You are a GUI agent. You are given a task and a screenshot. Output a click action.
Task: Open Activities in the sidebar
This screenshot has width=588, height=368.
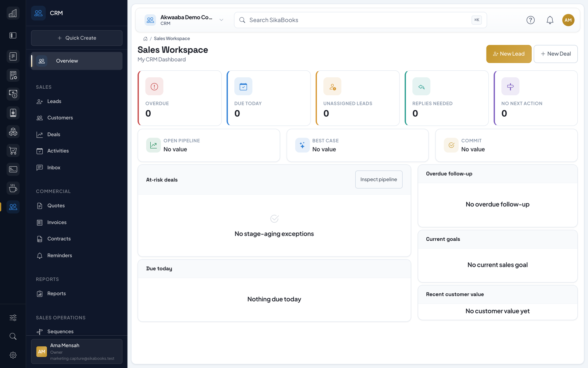pos(77,151)
